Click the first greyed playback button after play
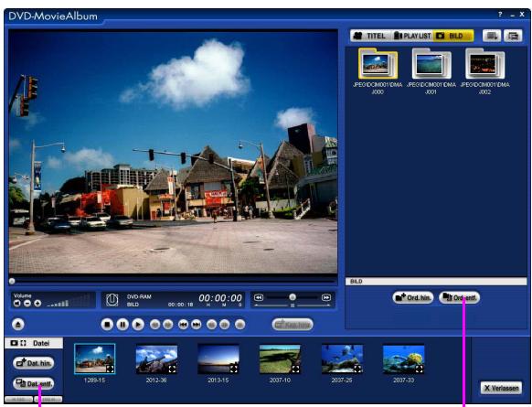The width and height of the screenshot is (532, 407). point(154,325)
